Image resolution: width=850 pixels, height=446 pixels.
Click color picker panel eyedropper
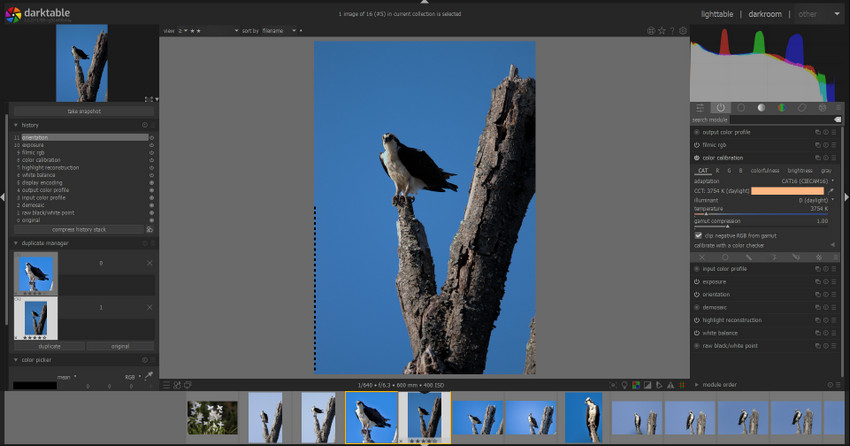tap(149, 376)
